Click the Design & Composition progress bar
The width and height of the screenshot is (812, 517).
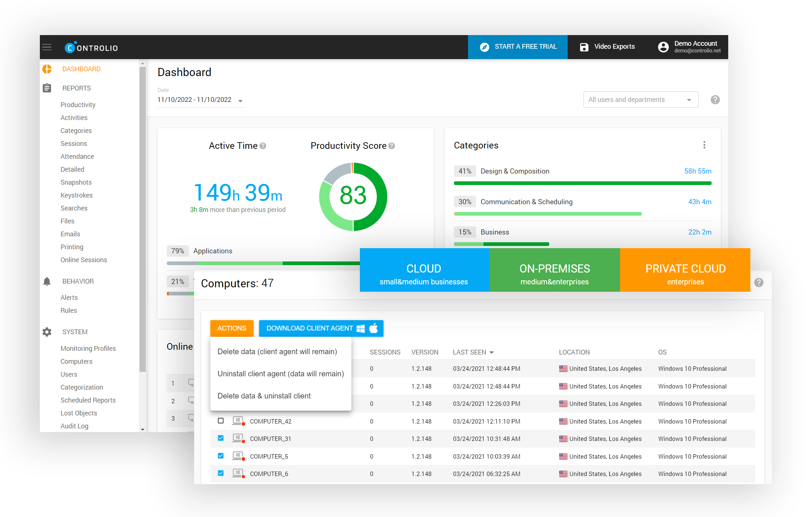[x=582, y=183]
